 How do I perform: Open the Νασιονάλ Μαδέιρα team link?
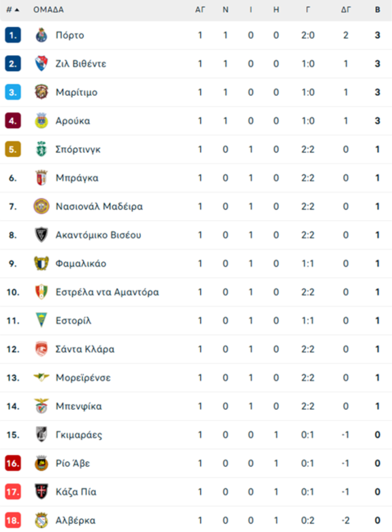99,206
